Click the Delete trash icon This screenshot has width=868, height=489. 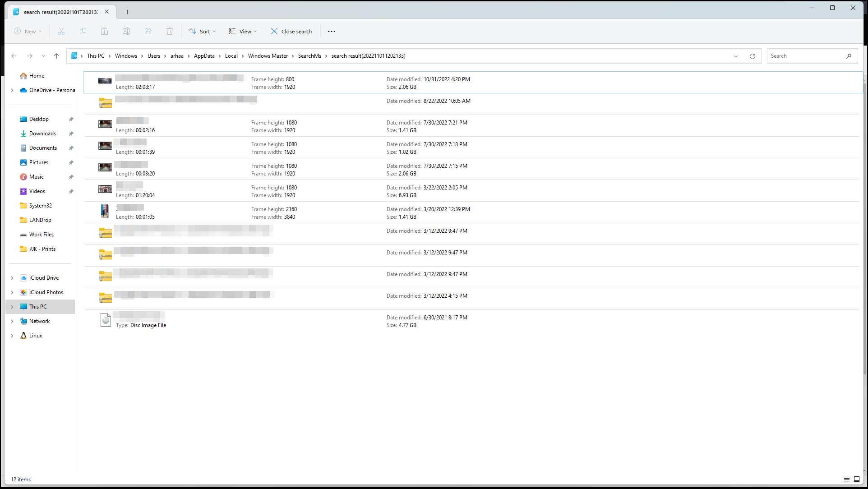pos(170,31)
